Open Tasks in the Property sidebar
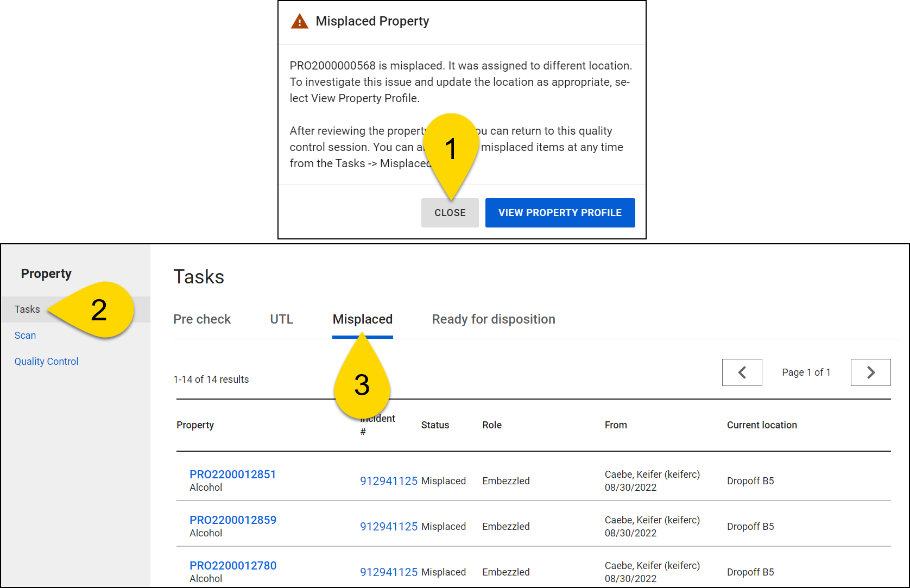910x588 pixels. click(27, 309)
